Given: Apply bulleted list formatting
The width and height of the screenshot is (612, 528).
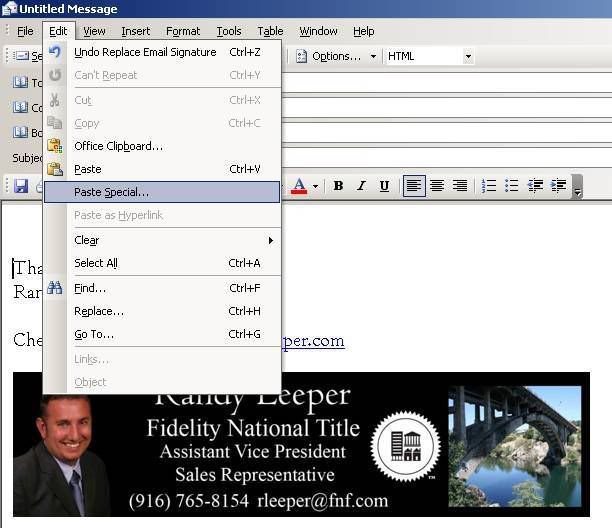Looking at the screenshot, I should point(512,186).
